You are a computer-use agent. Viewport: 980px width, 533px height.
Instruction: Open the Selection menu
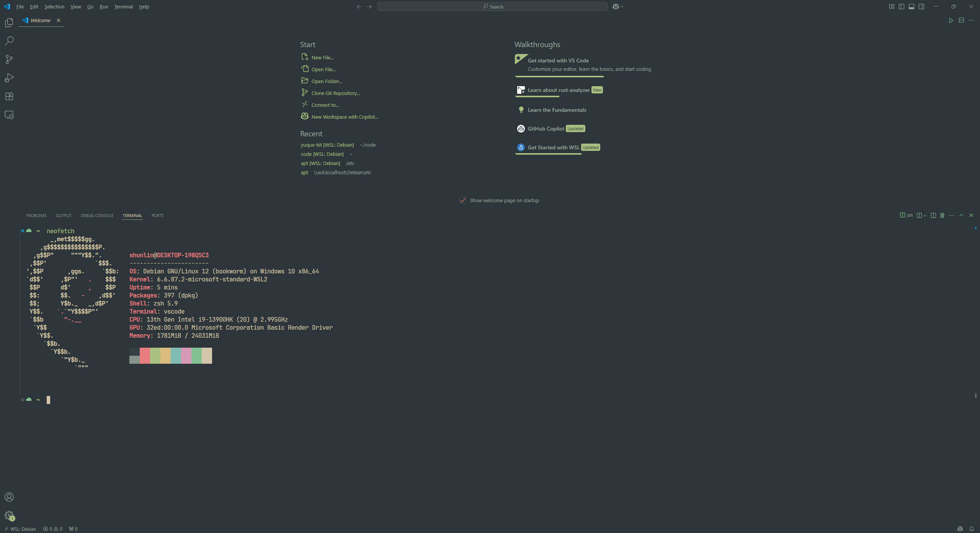[54, 7]
